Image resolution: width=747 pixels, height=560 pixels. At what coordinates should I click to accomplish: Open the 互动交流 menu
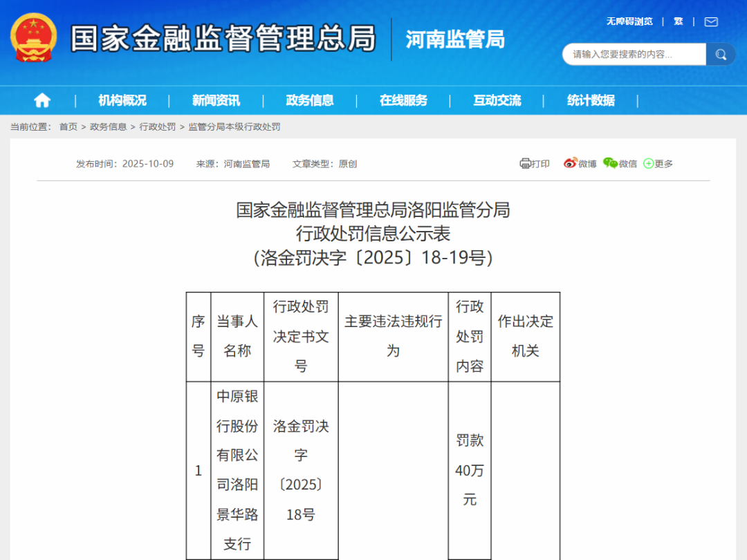[x=497, y=100]
